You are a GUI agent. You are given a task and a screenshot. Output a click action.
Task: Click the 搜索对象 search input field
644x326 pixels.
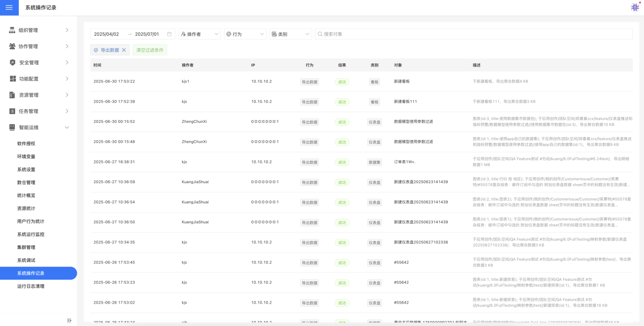pos(474,34)
